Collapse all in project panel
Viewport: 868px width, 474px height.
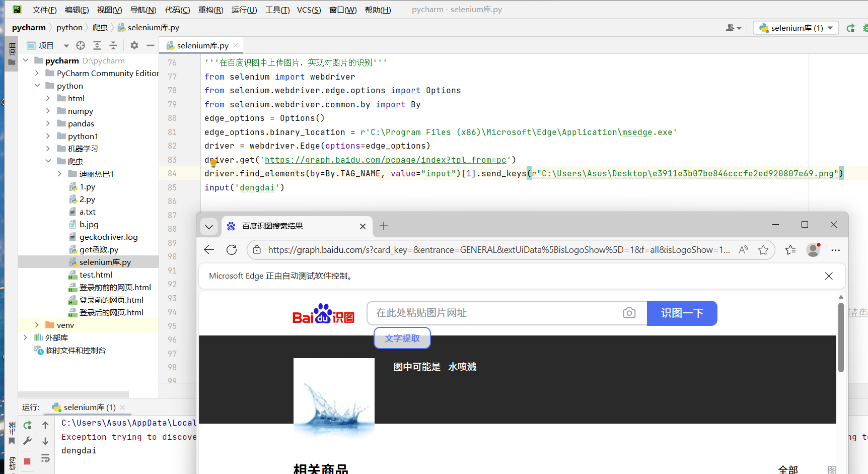113,45
